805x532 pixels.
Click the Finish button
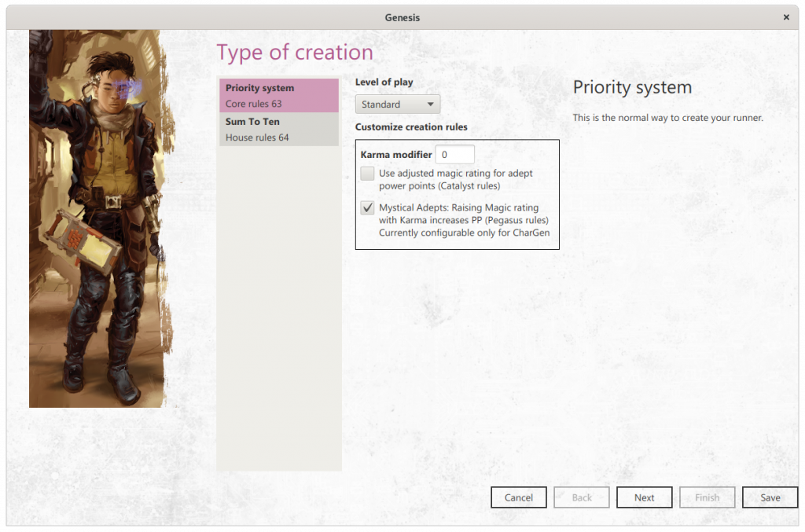pyautogui.click(x=707, y=497)
